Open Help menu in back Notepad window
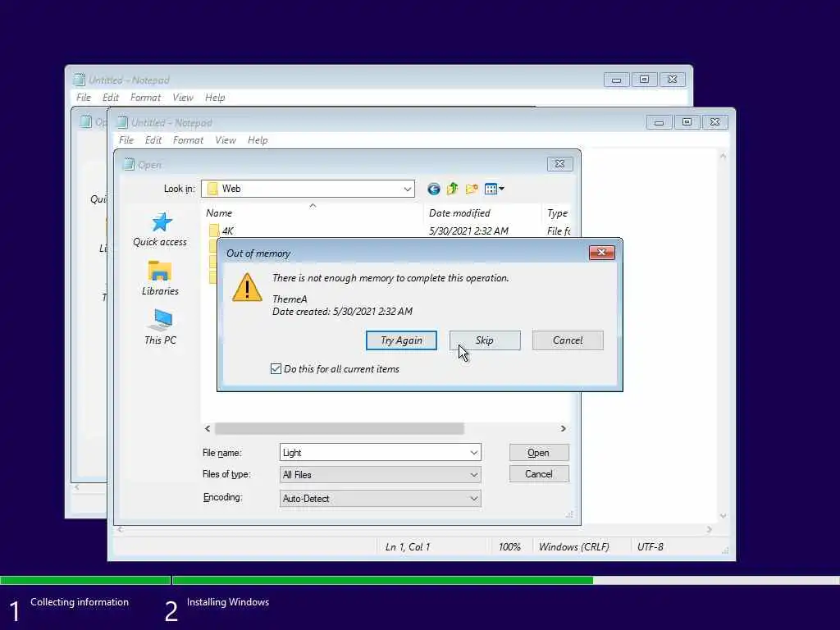 215,97
